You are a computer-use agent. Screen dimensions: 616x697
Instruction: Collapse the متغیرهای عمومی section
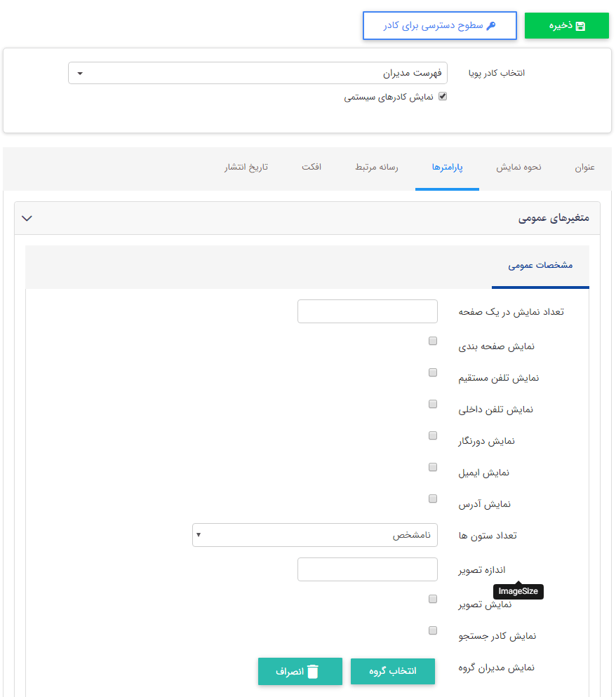[x=27, y=218]
